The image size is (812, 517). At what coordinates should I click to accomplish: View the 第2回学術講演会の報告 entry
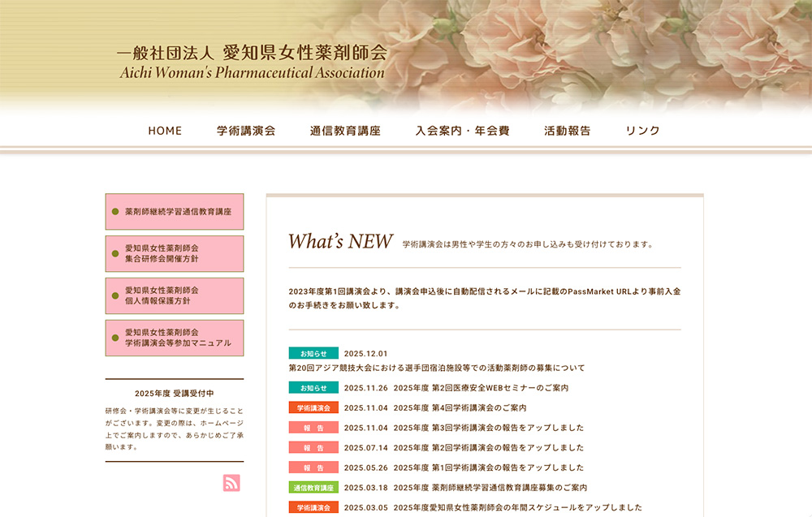coord(488,447)
